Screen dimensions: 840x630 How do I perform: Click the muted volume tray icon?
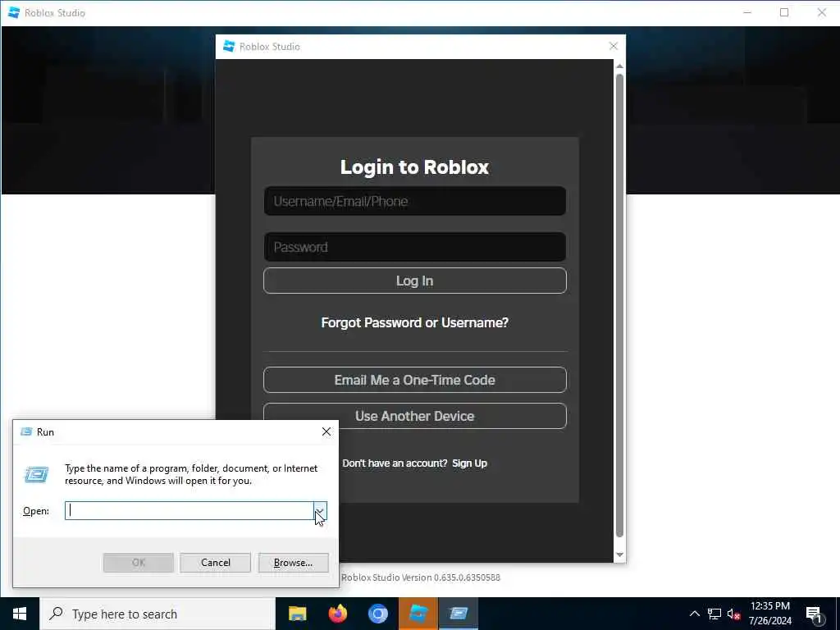(733, 614)
